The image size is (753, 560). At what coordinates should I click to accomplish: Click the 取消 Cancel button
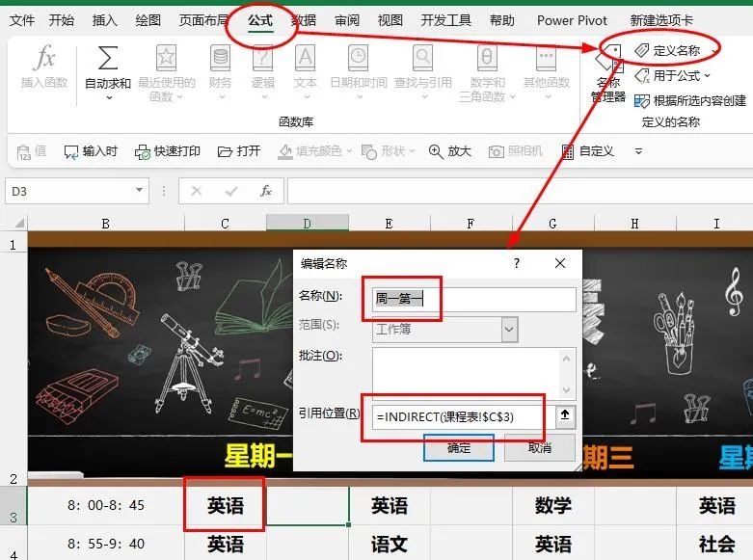(x=540, y=448)
